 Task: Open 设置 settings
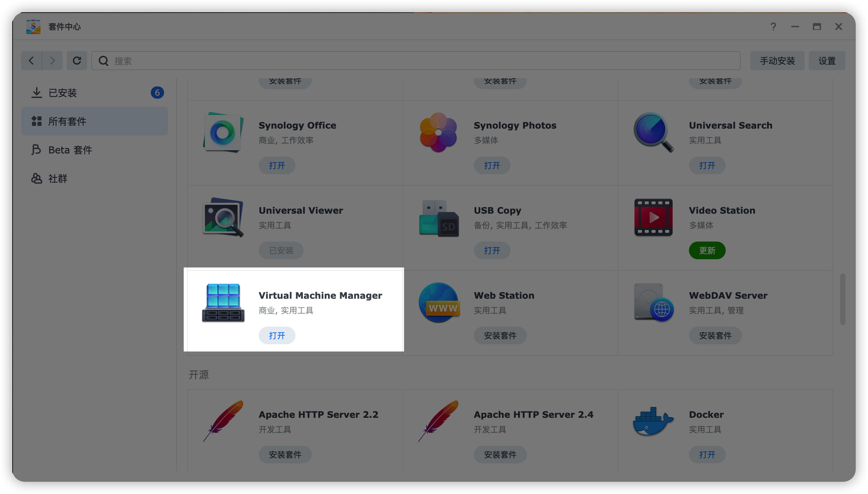tap(827, 61)
